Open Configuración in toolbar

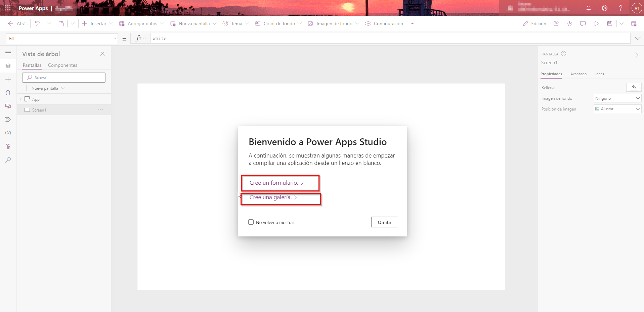tap(384, 24)
